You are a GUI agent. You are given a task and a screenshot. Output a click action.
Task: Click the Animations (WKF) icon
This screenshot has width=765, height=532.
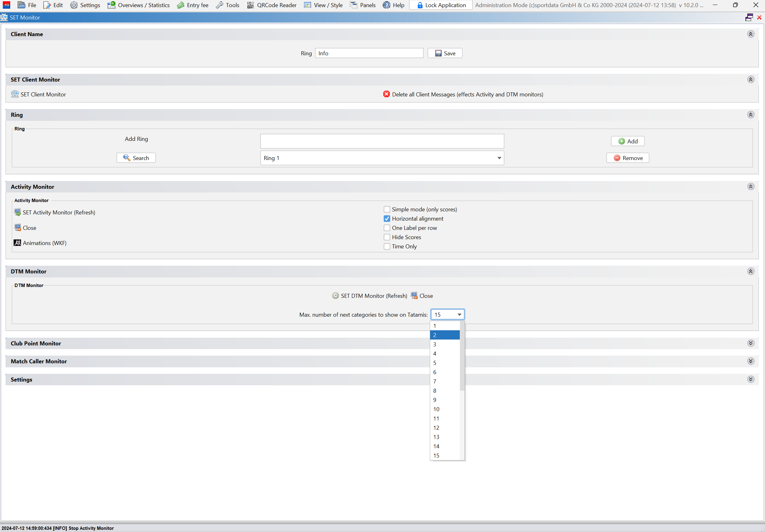[17, 243]
